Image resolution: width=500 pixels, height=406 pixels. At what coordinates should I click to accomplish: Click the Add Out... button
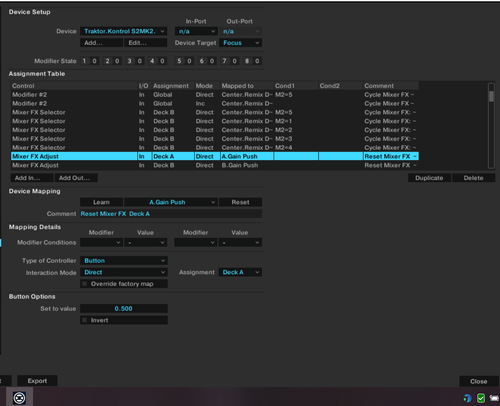(x=76, y=178)
